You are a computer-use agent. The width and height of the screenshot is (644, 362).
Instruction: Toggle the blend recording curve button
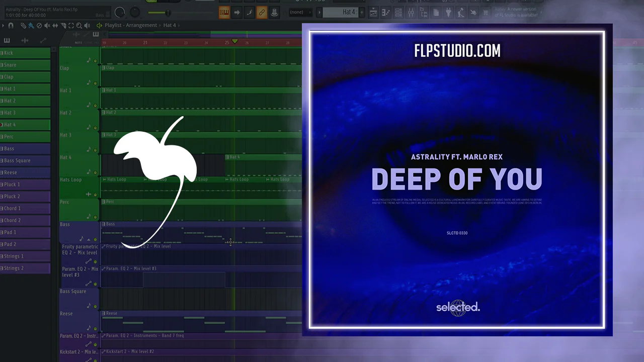tap(250, 13)
